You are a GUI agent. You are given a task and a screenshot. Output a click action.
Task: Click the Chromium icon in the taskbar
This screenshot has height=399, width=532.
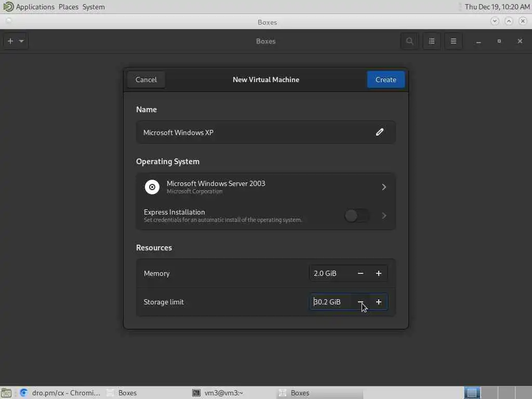[x=24, y=393]
